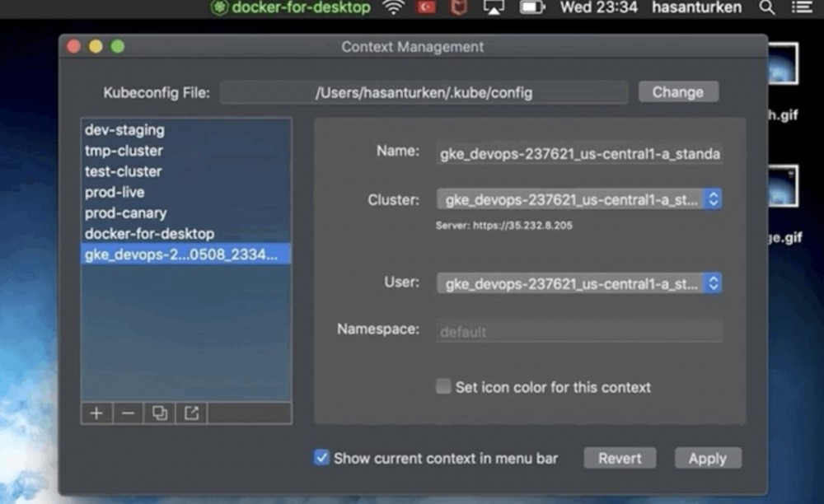Open the Wi-Fi menu bar icon
Image resolution: width=824 pixels, height=504 pixels.
coord(393,7)
